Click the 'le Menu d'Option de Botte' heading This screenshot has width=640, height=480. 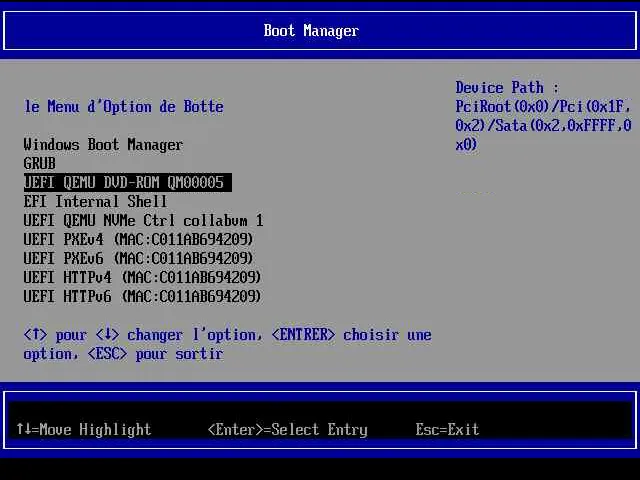[x=124, y=107]
